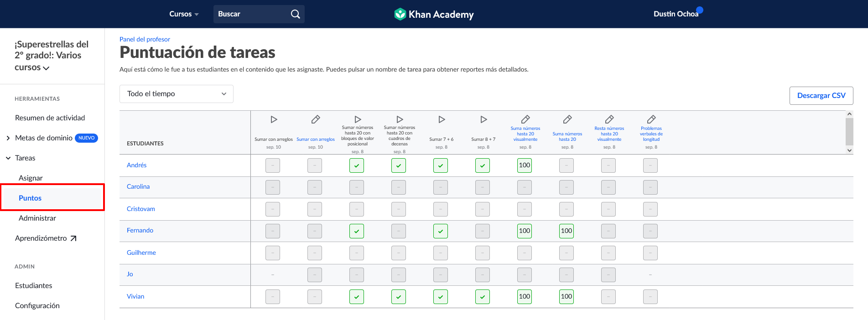Click Fernando's 100 score under Suma números hasta 20
Image resolution: width=868 pixels, height=320 pixels.
(x=567, y=231)
